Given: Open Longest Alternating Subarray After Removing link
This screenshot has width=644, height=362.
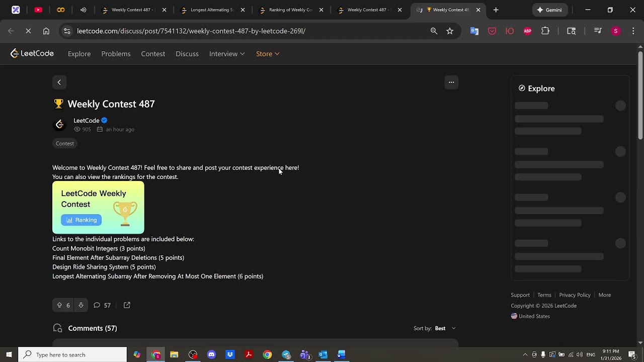Looking at the screenshot, I should coord(157,276).
